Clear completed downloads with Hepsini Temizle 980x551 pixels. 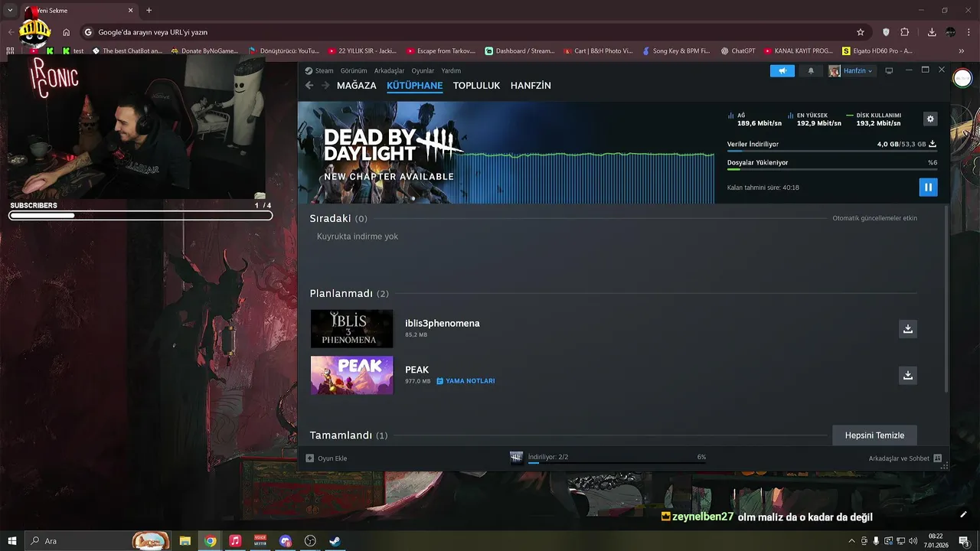874,435
